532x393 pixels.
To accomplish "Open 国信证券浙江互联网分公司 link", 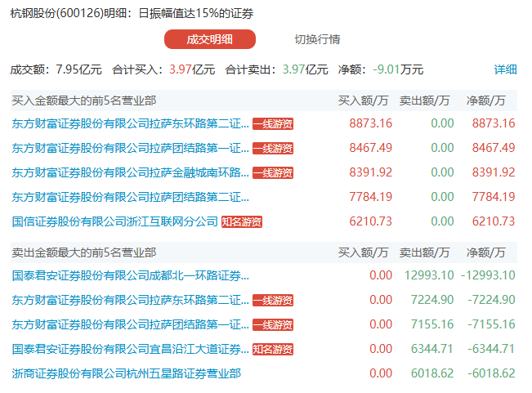I will coord(114,221).
